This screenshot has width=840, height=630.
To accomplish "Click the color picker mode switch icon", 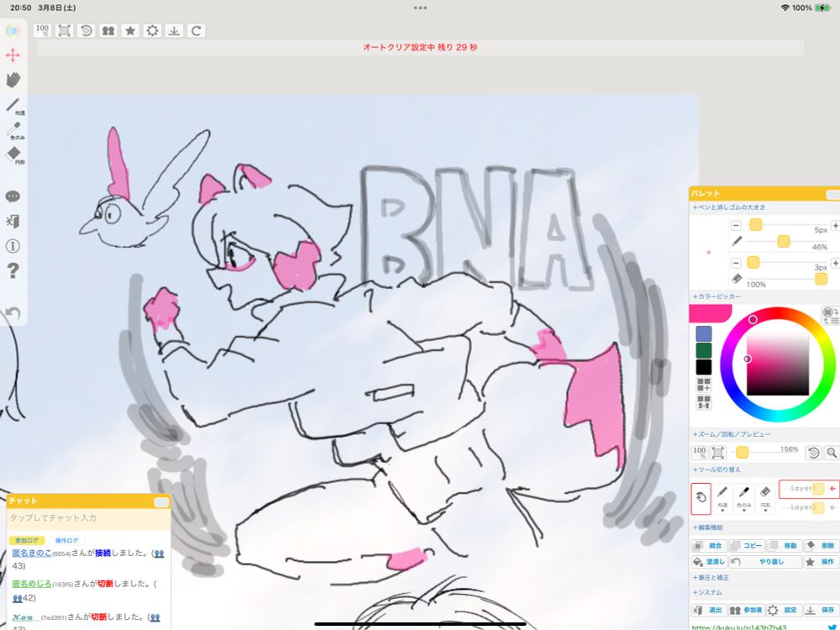I will (x=831, y=316).
